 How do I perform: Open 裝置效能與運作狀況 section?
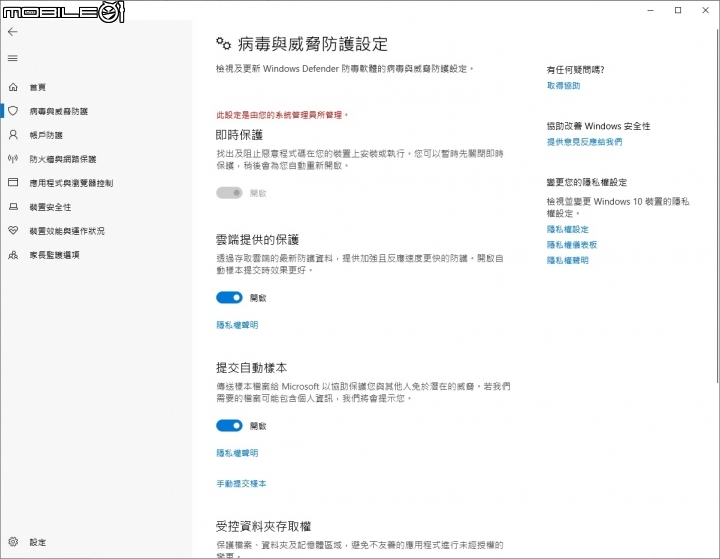click(x=67, y=231)
